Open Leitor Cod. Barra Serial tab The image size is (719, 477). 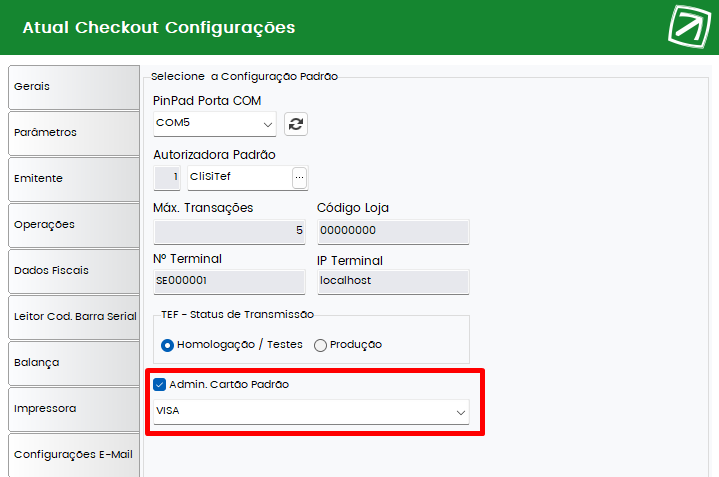click(x=74, y=317)
